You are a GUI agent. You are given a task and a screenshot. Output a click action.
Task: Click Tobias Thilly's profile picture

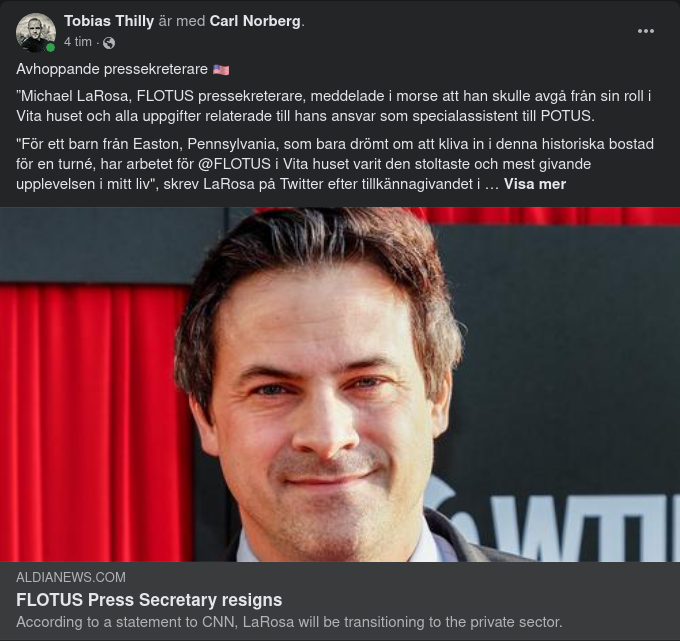pos(36,33)
